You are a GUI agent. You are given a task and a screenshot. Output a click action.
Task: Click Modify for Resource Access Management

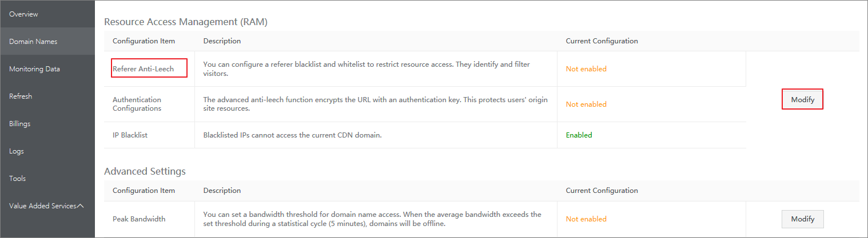point(802,99)
